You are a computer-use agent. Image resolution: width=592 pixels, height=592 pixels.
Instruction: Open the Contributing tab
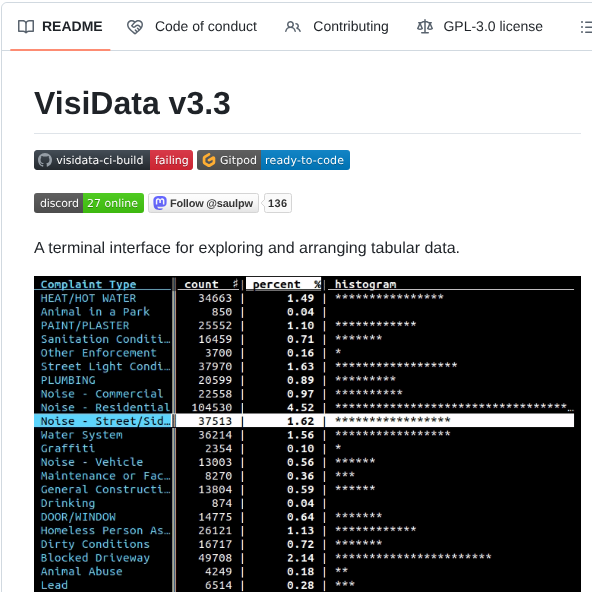tap(336, 26)
